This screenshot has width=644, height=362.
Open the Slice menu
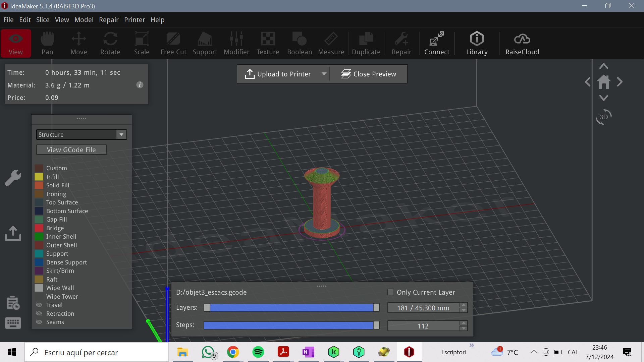click(43, 20)
